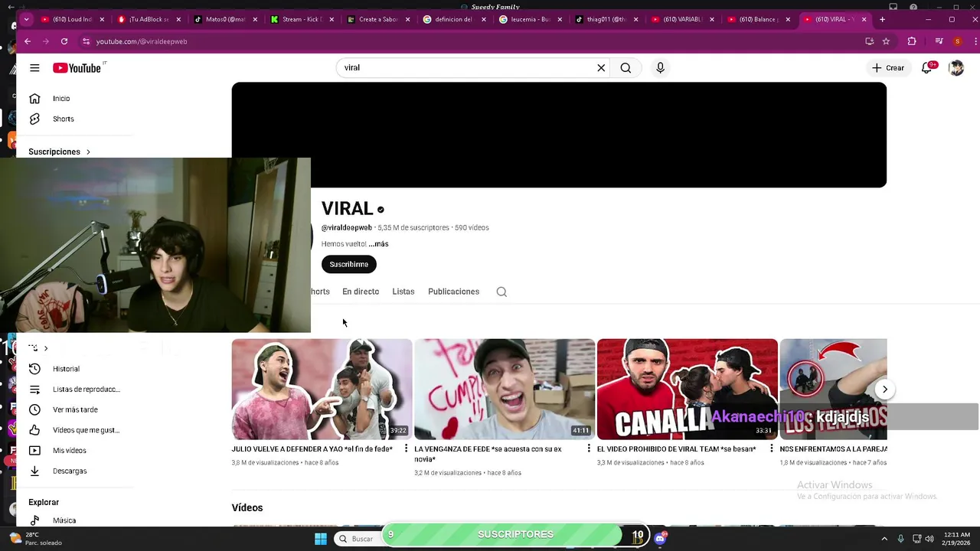Image resolution: width=980 pixels, height=551 pixels.
Task: Click the YouTube logo
Action: (77, 68)
